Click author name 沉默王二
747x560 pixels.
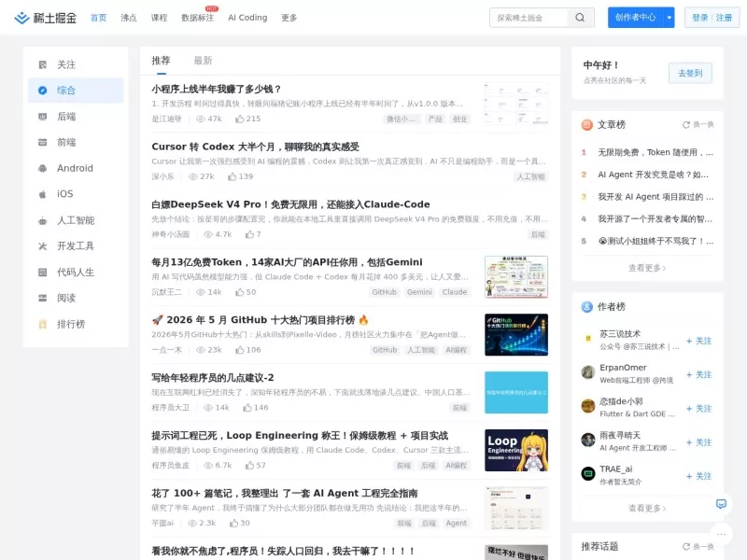pos(167,292)
